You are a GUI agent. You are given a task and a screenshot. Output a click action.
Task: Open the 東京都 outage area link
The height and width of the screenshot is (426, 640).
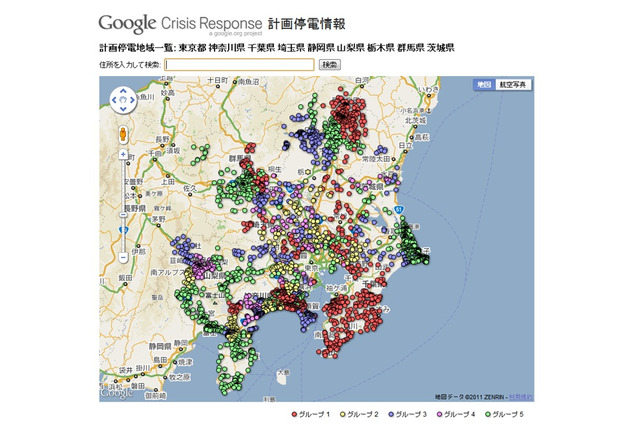pos(192,48)
